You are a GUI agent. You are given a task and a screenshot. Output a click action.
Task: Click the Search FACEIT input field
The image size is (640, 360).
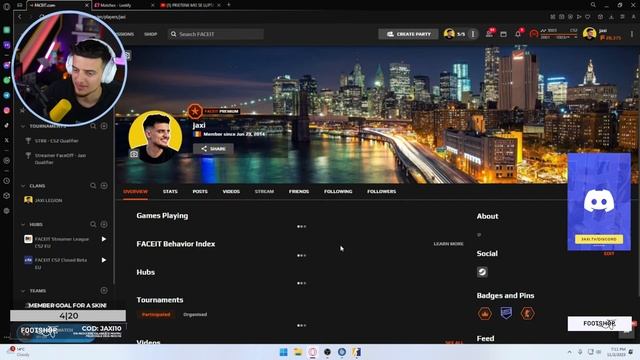click(x=216, y=34)
